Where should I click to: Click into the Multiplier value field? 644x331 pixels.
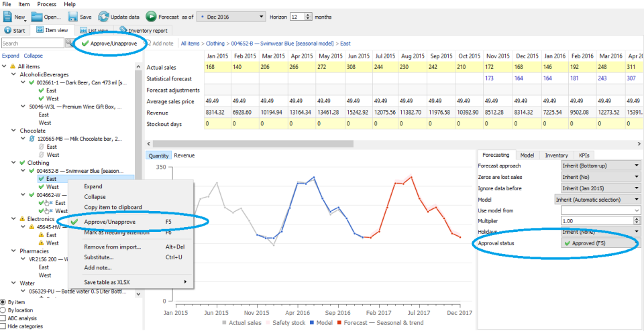(598, 221)
